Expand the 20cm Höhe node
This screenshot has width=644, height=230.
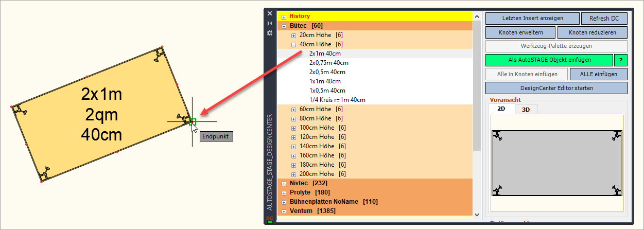point(293,35)
